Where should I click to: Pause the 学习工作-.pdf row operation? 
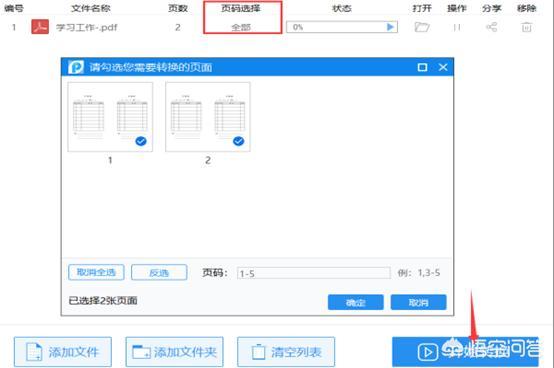[457, 27]
